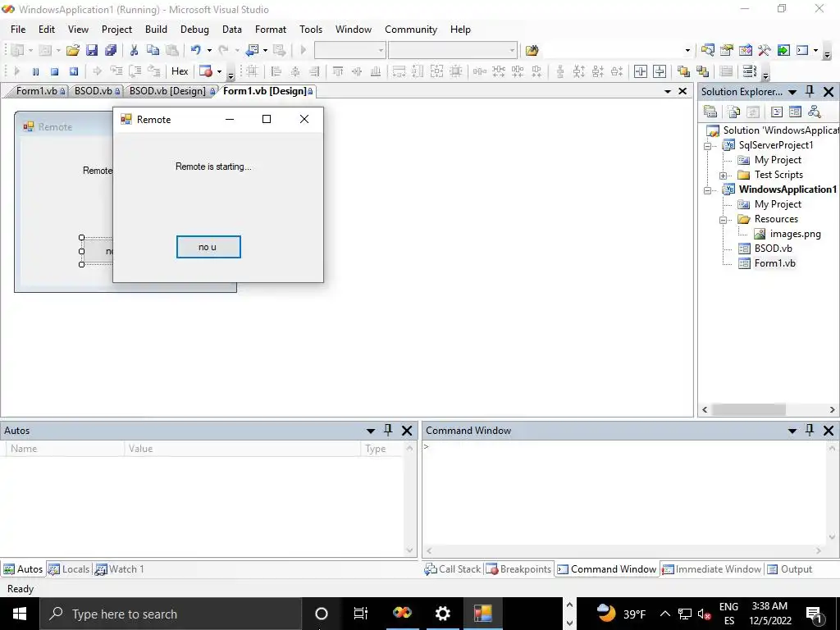Open the Properties Window toolbar icon
Screen dimensions: 840x630
727,50
